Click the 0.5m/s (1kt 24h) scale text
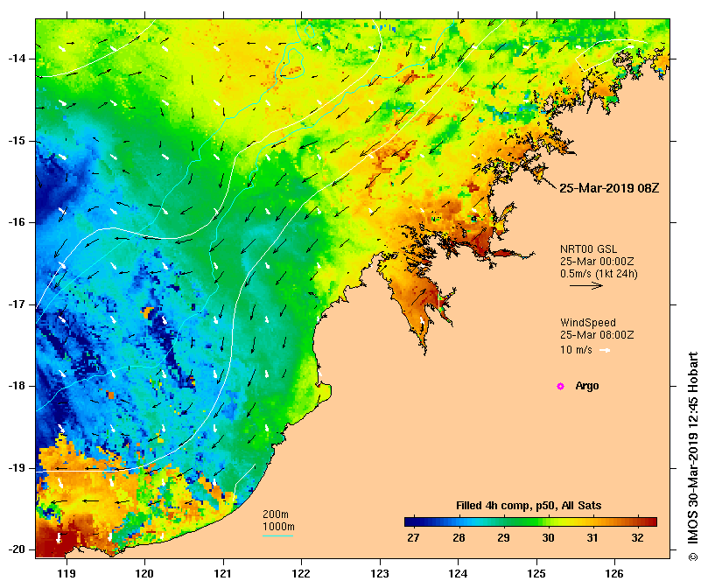 coord(599,274)
